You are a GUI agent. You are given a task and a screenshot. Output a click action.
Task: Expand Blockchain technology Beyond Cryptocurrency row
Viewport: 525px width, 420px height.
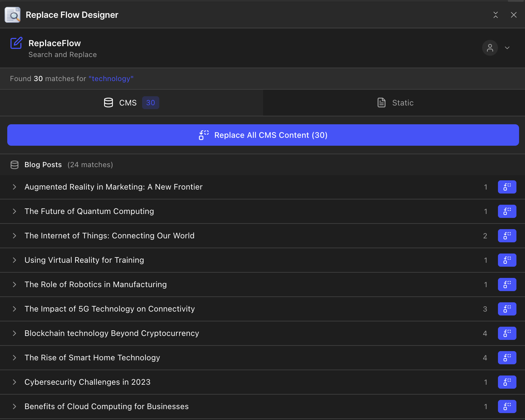[14, 333]
